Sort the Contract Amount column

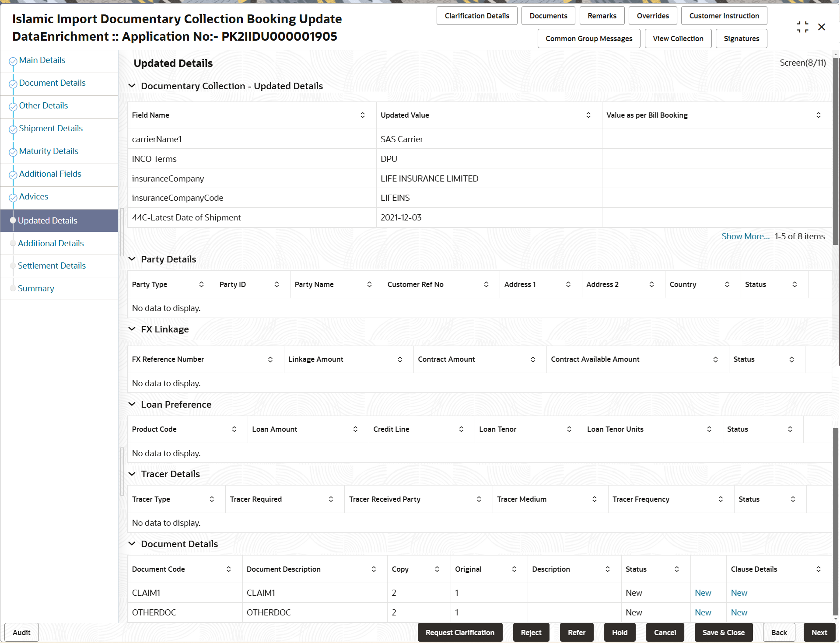click(x=533, y=359)
